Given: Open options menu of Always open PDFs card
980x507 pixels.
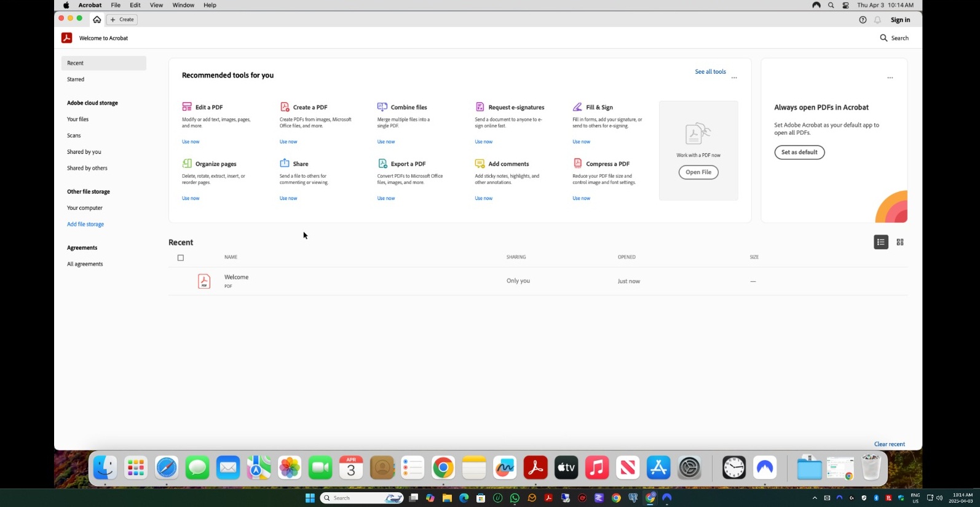Looking at the screenshot, I should click(890, 78).
